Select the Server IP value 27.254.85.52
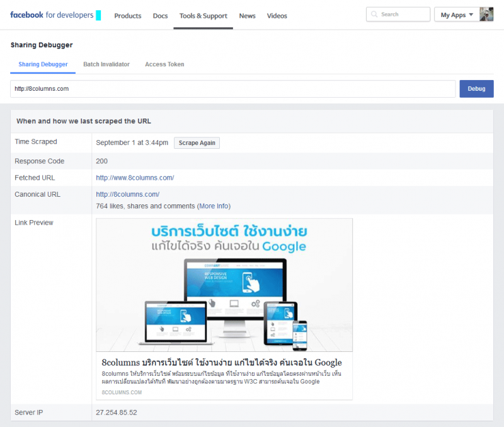This screenshot has height=427, width=504. [x=117, y=412]
